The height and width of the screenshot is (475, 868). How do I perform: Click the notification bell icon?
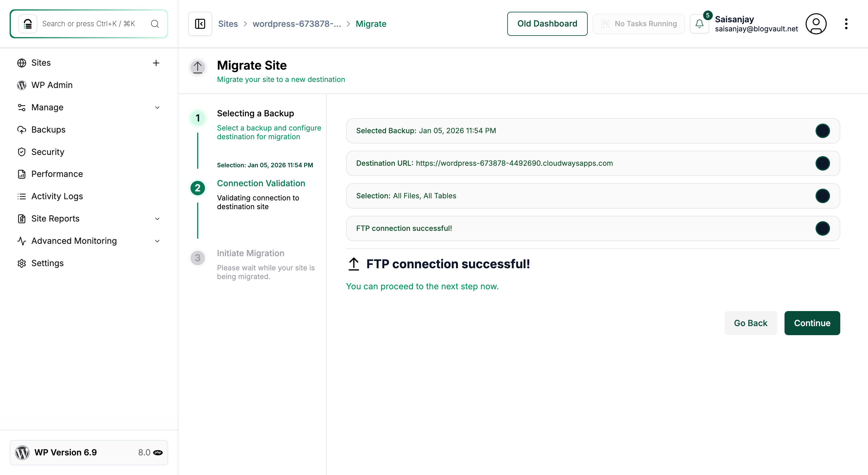[700, 24]
